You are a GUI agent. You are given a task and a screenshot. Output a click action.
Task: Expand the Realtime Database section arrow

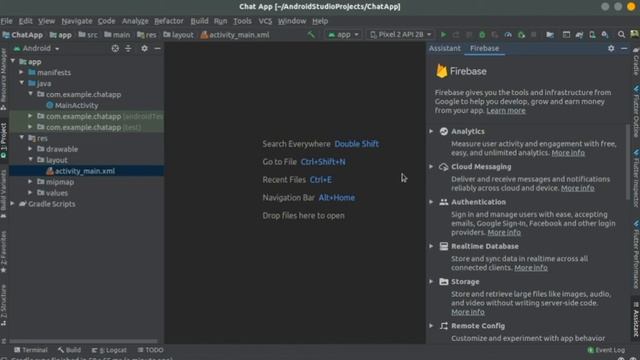pos(431,246)
